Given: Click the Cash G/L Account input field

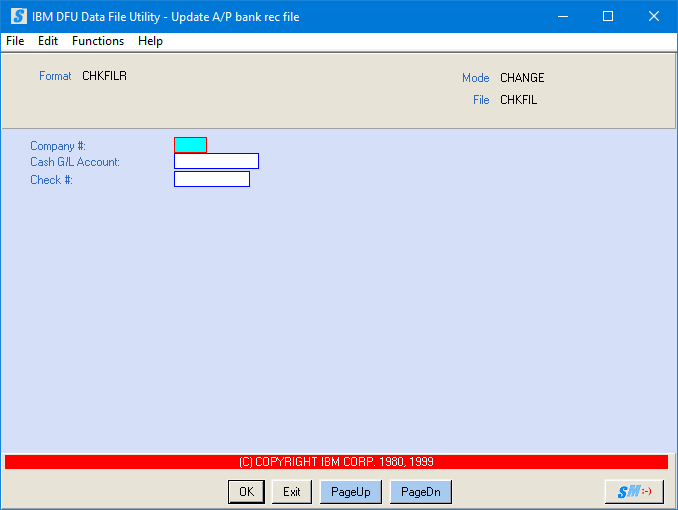Looking at the screenshot, I should pyautogui.click(x=216, y=161).
